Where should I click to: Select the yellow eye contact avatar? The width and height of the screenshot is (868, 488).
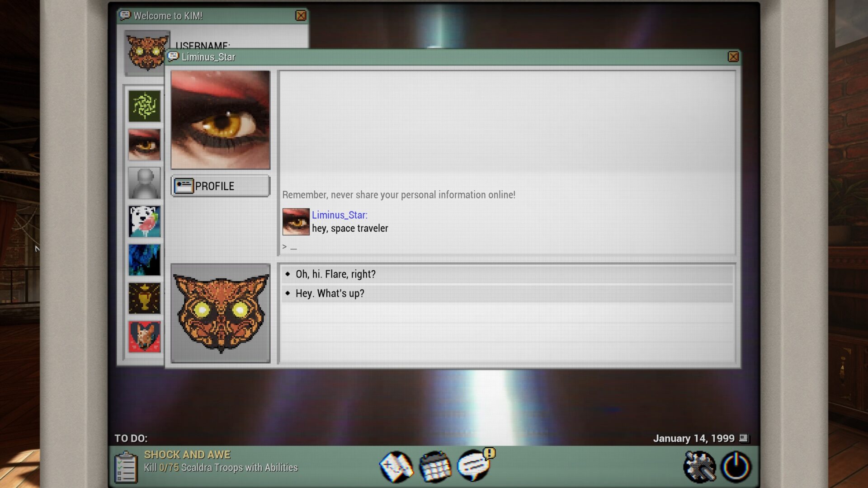(144, 144)
